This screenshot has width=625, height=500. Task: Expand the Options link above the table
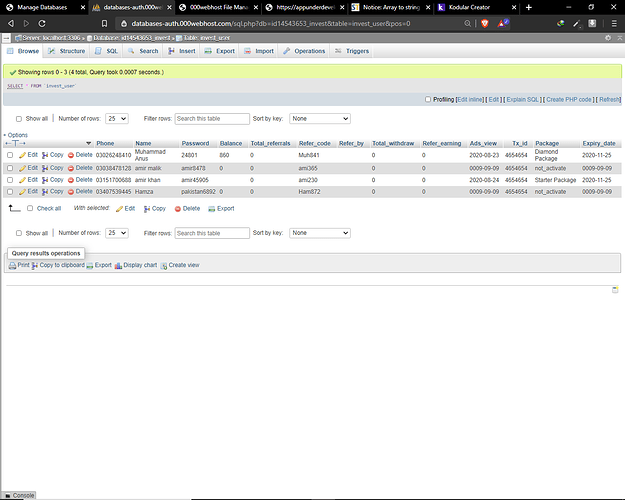(x=18, y=135)
